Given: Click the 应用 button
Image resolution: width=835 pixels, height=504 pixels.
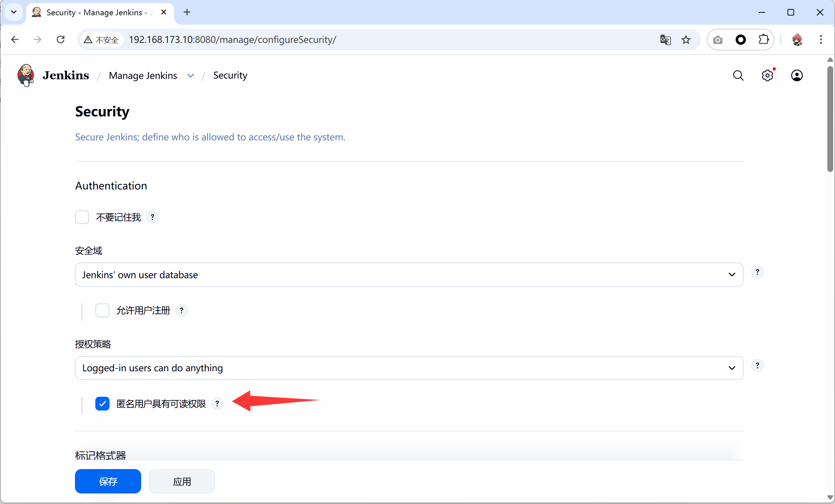Looking at the screenshot, I should 182,481.
